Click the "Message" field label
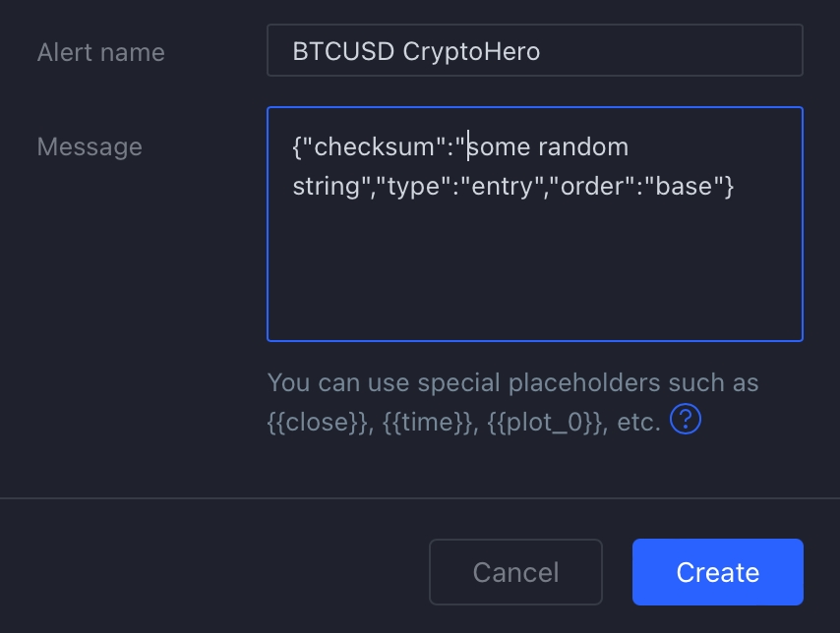840x633 pixels. tap(90, 146)
